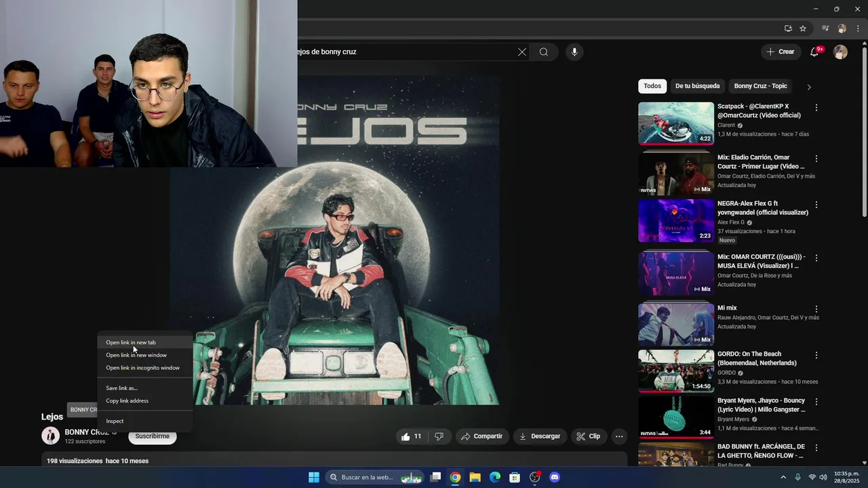
Task: Open options for Mix Eladio Carrión
Action: coord(816,159)
